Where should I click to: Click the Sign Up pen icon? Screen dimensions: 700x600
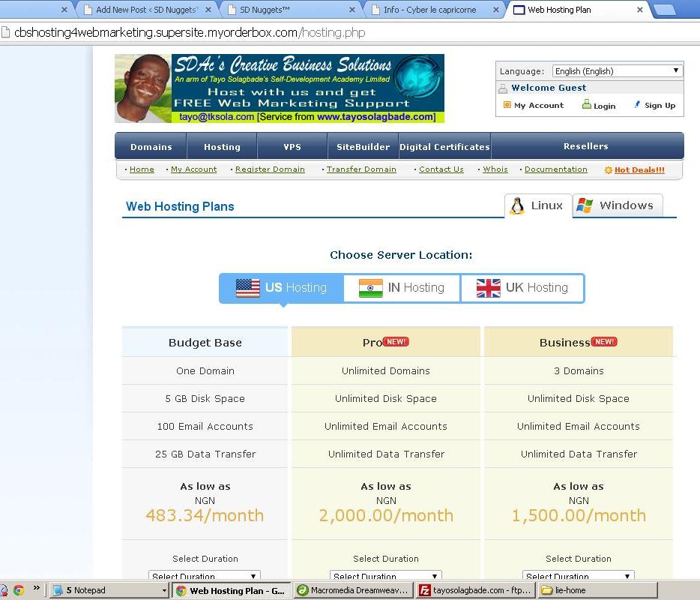point(638,104)
